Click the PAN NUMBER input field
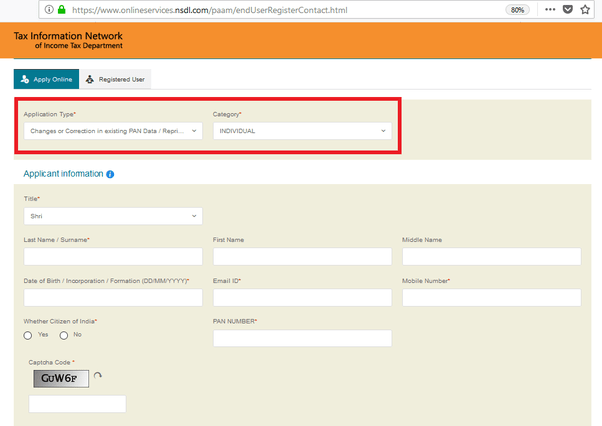This screenshot has height=426, width=602. coord(302,338)
